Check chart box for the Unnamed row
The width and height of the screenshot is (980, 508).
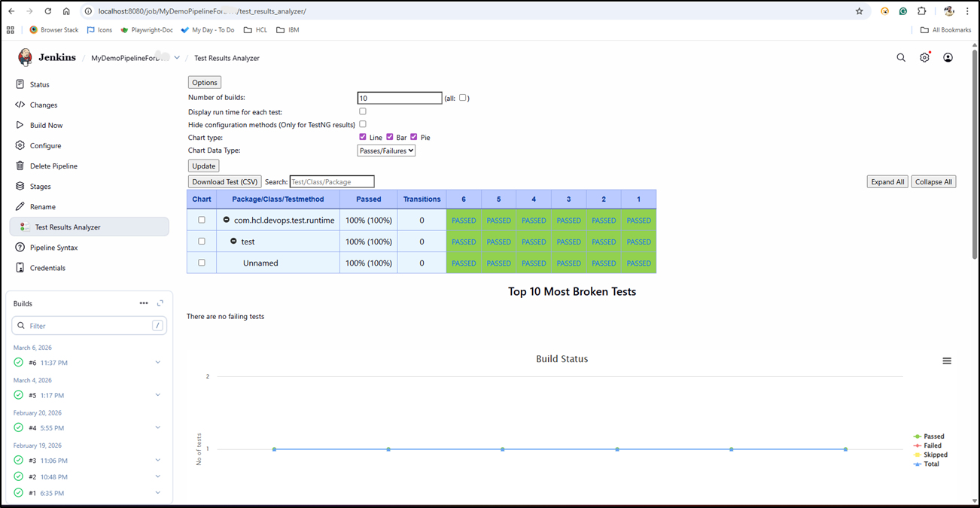coord(201,263)
